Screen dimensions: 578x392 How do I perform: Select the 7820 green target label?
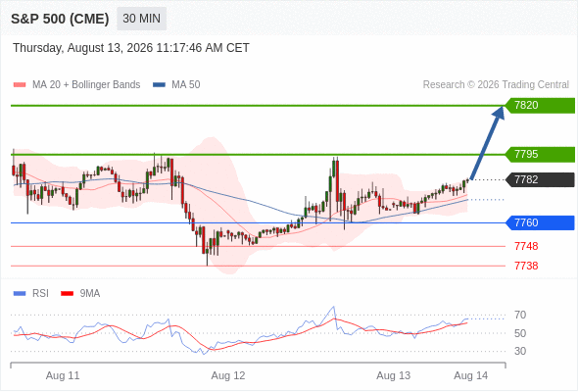540,106
